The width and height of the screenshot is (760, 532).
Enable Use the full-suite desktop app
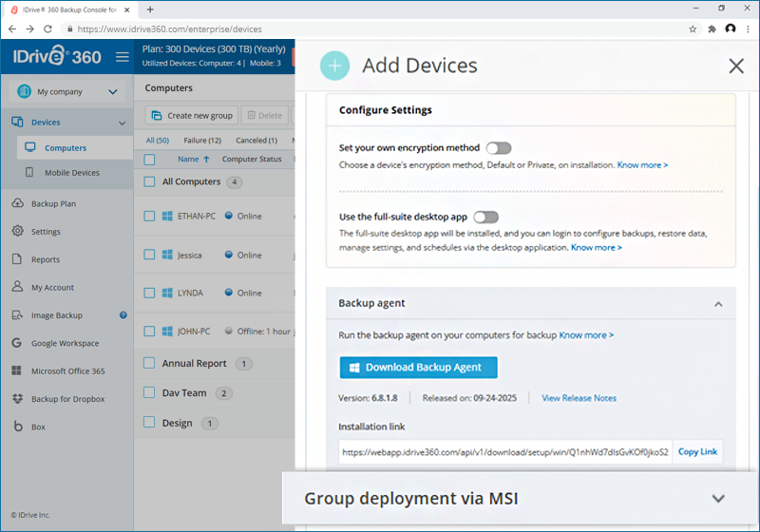point(485,217)
